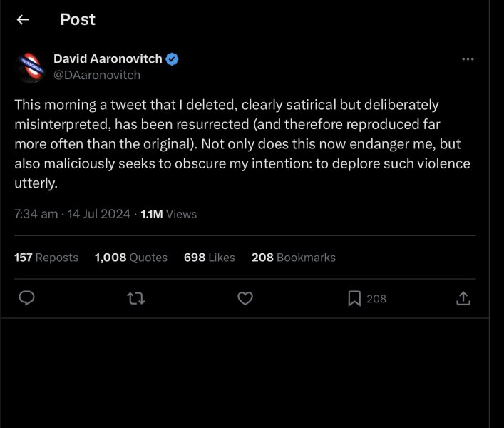
Task: Open the three-dot more options menu
Action: coord(468,59)
